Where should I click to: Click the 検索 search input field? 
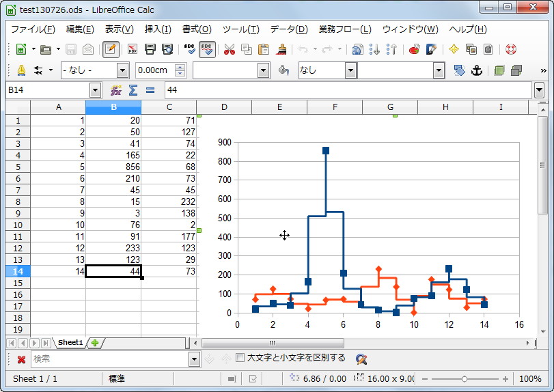(110, 359)
